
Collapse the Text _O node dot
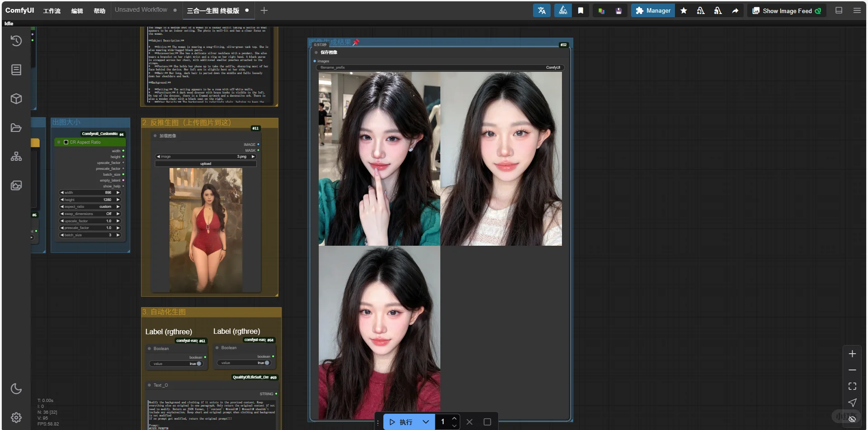tap(149, 385)
